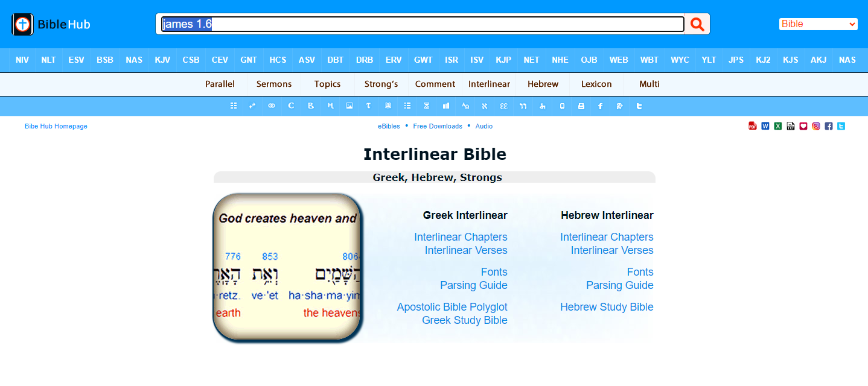Open Hebrew Interlinear Verses link
The width and height of the screenshot is (868, 386).
pyautogui.click(x=612, y=250)
